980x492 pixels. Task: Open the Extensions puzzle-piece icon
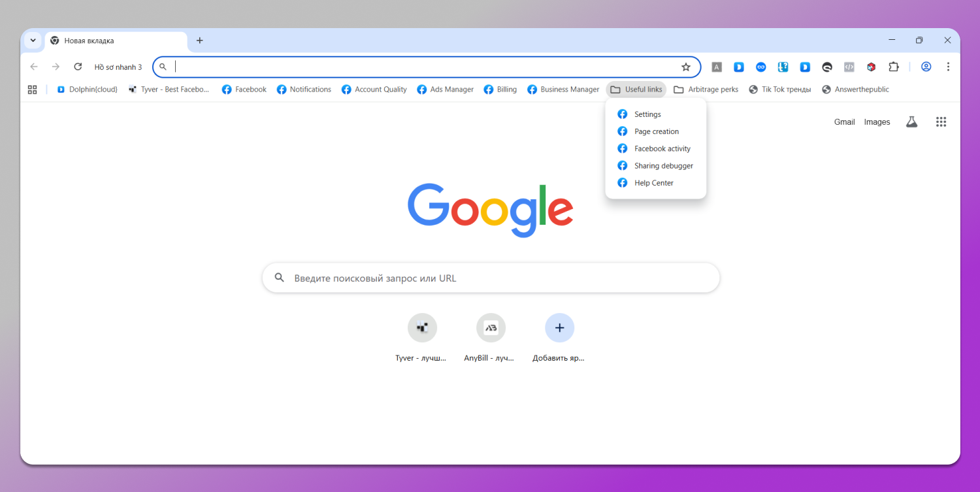(894, 67)
